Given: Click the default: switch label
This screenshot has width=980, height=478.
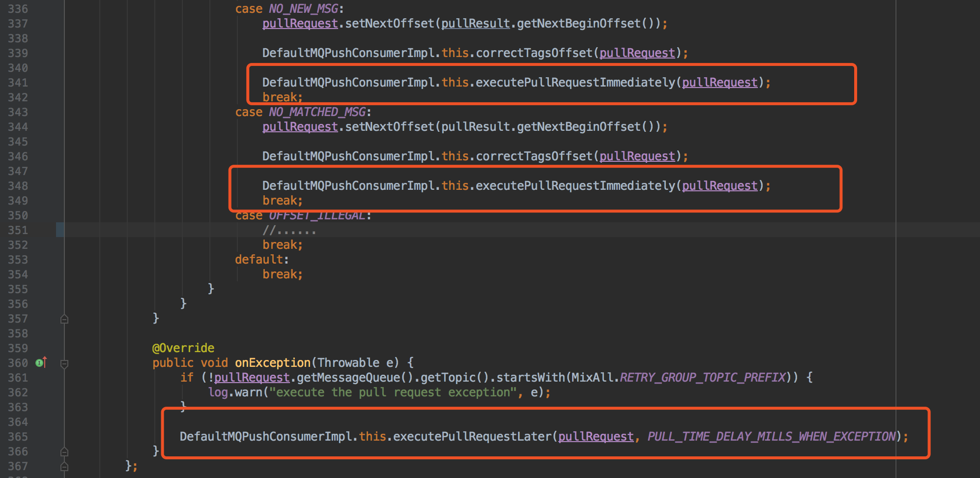Looking at the screenshot, I should (261, 260).
